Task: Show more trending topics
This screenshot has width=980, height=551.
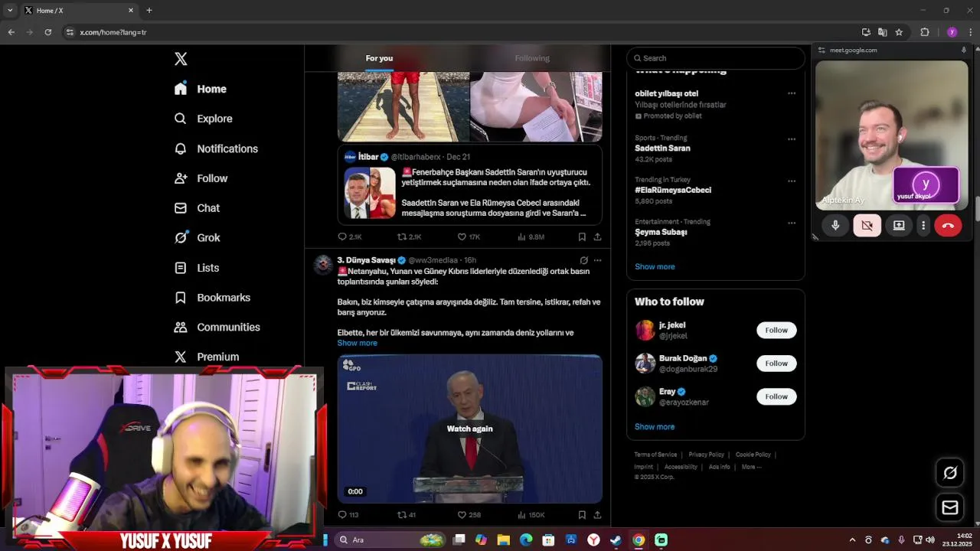Action: (x=655, y=266)
